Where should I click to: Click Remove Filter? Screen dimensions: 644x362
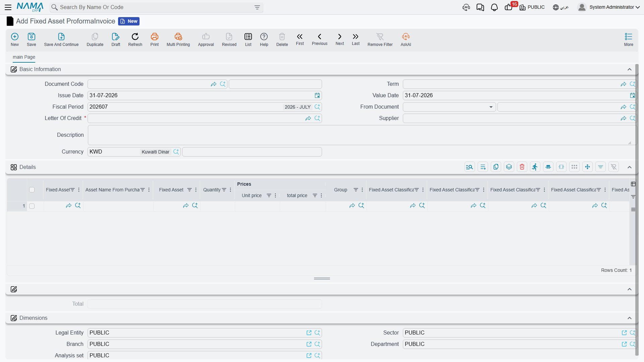pyautogui.click(x=380, y=39)
